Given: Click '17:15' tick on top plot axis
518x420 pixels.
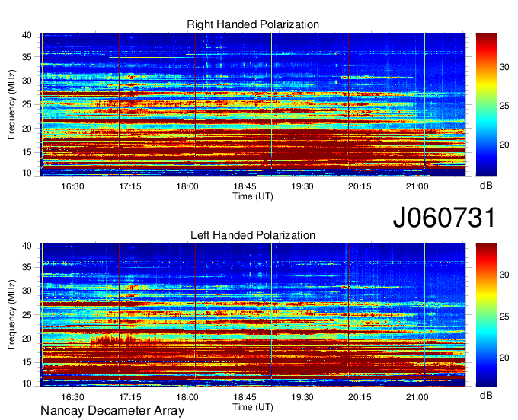Looking at the screenshot, I should pos(129,186).
